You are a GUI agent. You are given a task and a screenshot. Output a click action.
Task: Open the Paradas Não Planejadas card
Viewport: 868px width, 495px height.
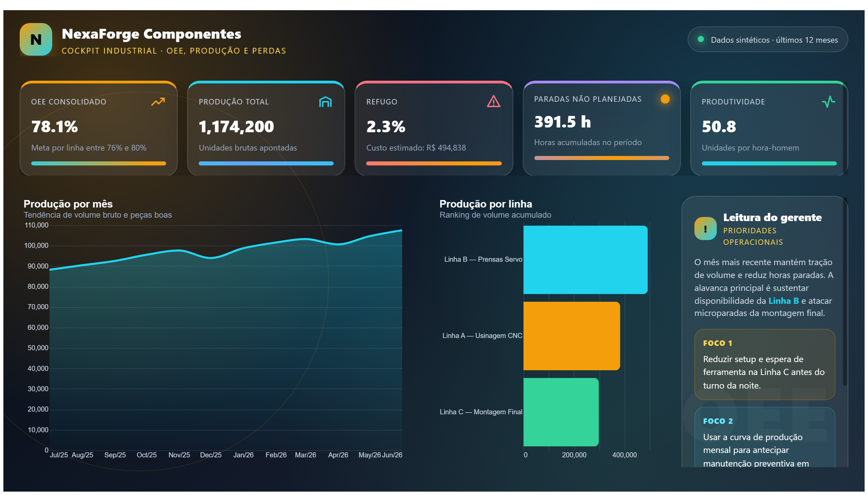click(x=601, y=128)
